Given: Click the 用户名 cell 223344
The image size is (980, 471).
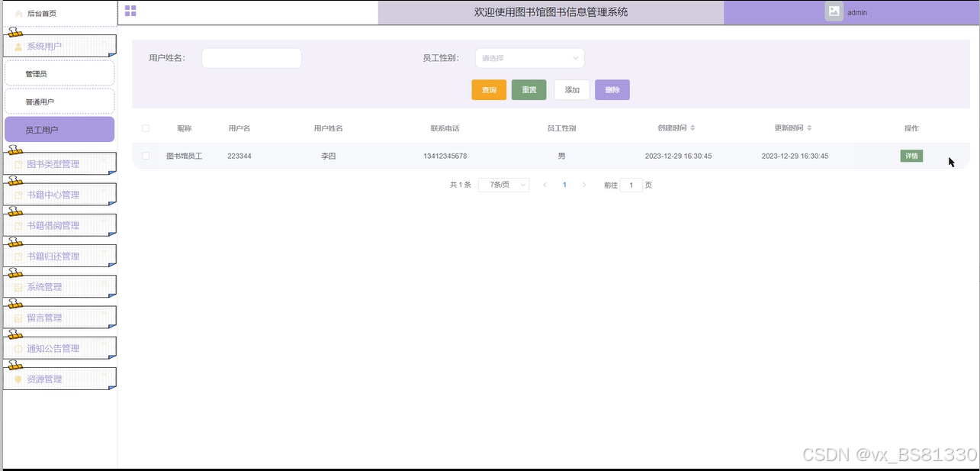Looking at the screenshot, I should click(239, 156).
